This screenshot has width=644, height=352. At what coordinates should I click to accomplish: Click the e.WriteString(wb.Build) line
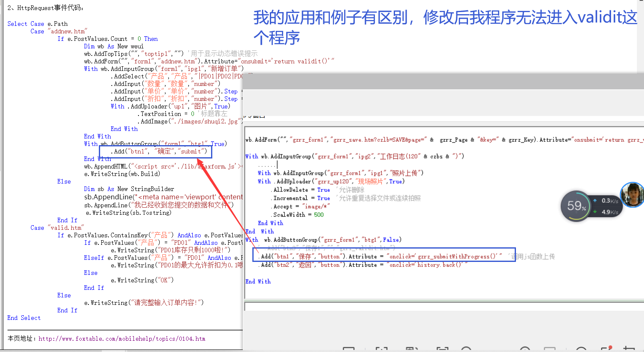122,174
